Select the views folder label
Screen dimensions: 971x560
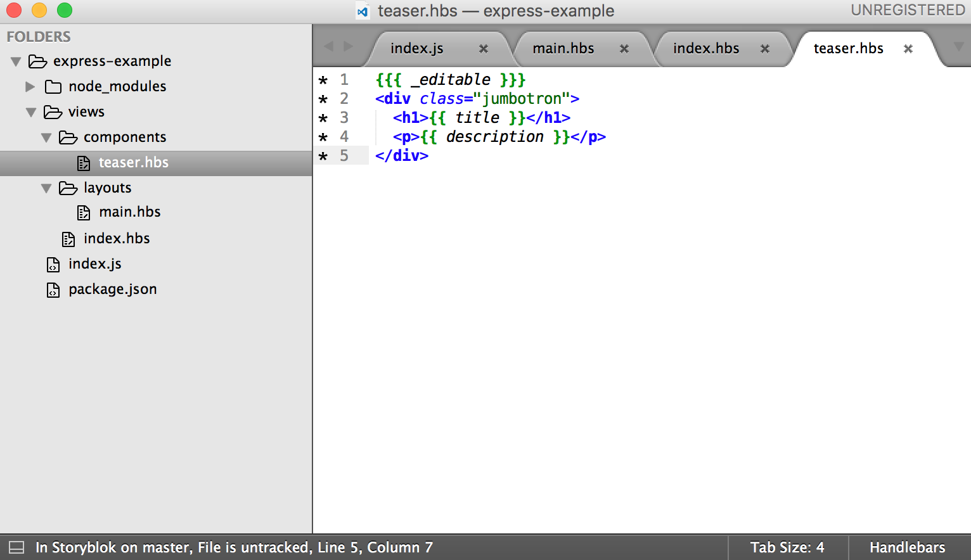point(86,112)
